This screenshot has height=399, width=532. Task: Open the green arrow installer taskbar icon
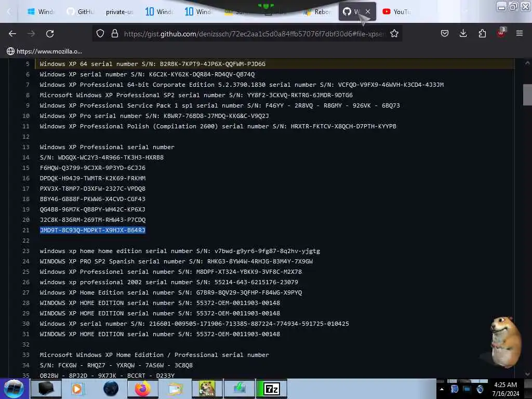(239, 389)
